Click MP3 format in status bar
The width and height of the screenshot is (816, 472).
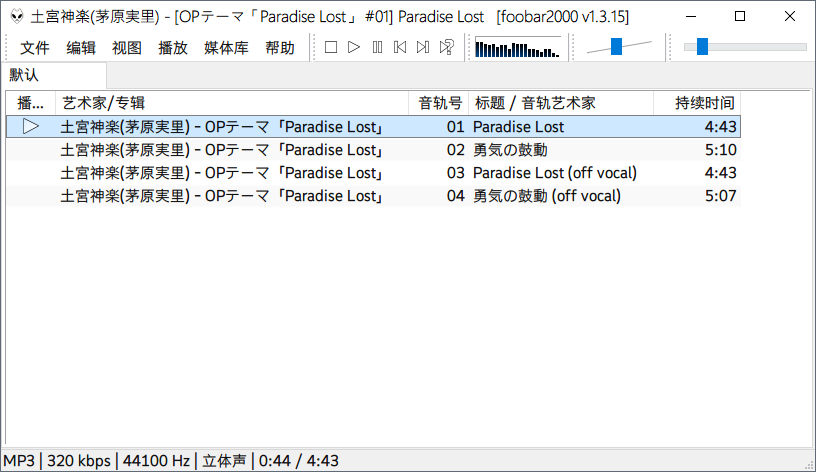[19, 461]
